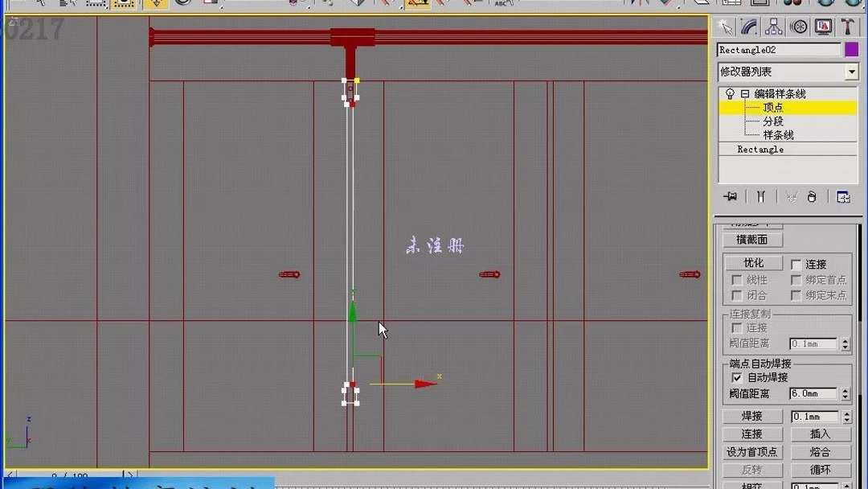This screenshot has height=489, width=868.
Task: Open the Modify command panel tab
Action: click(x=747, y=27)
